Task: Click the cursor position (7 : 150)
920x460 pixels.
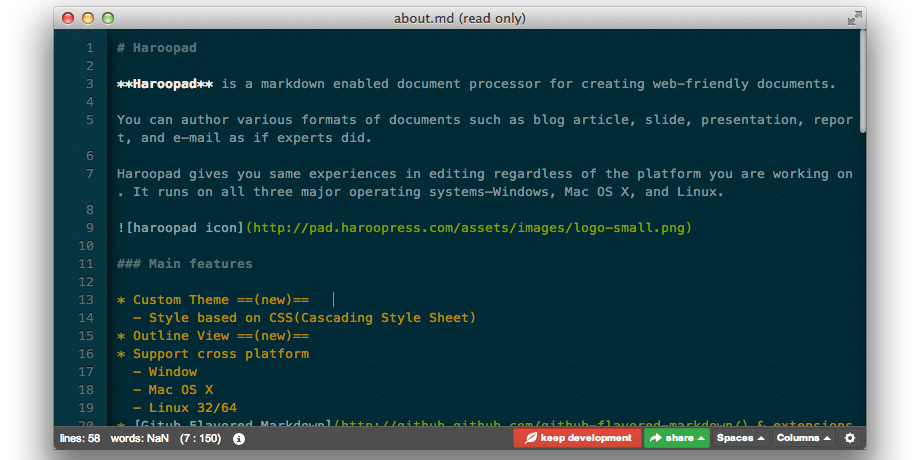Action: [200, 438]
